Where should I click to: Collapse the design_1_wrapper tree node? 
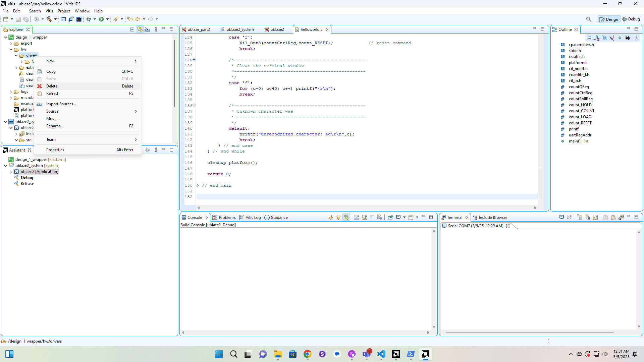[6, 37]
